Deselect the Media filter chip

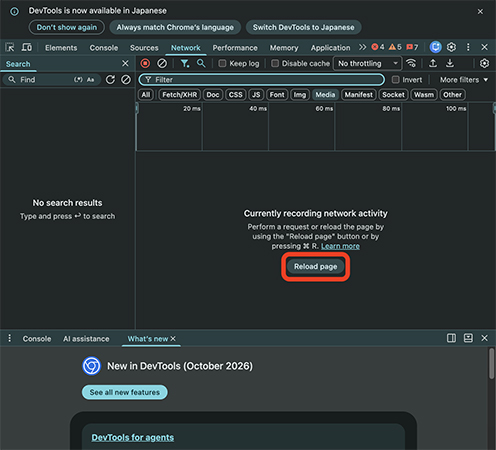pyautogui.click(x=325, y=95)
